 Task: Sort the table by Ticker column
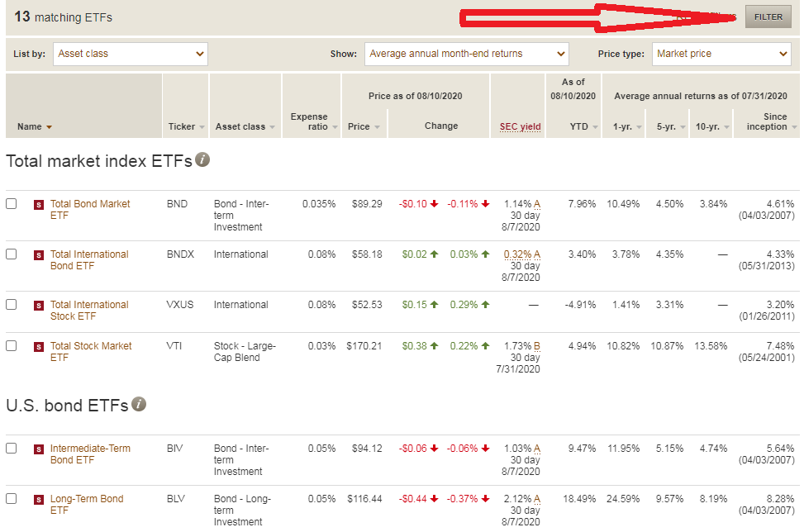[186, 126]
